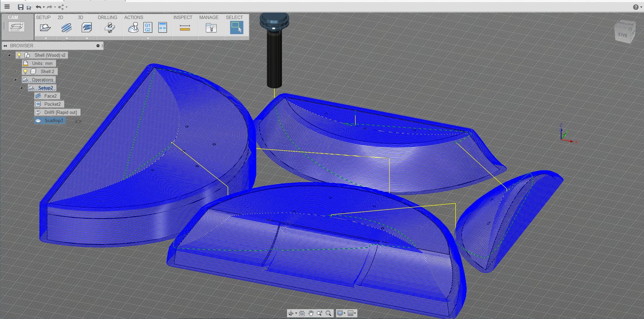Collapse the Shell (Wood) v2 root node
644x319 pixels.
click(9, 55)
